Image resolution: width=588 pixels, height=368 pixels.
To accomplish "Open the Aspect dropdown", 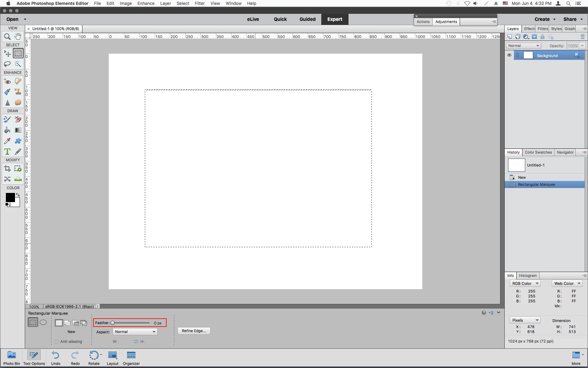I will point(135,332).
